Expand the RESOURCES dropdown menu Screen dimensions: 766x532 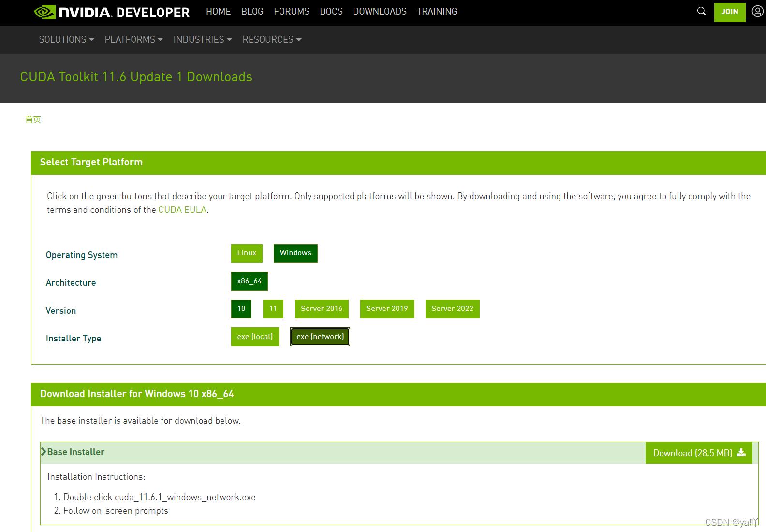point(272,40)
